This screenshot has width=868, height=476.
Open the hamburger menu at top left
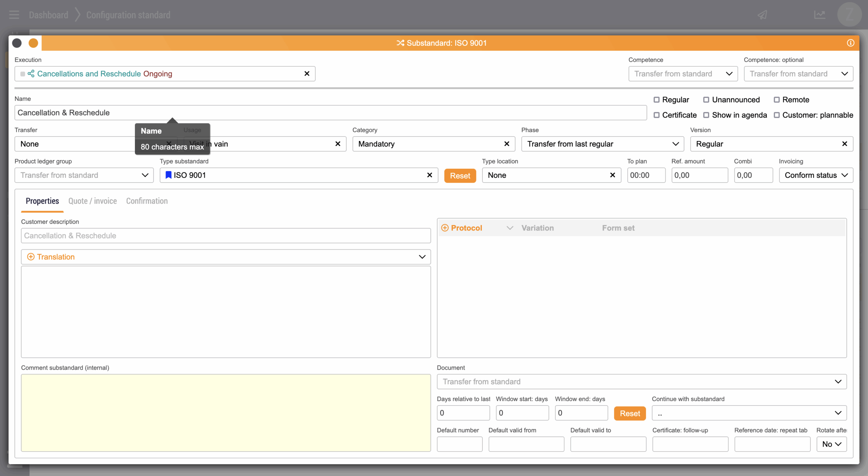coord(14,15)
